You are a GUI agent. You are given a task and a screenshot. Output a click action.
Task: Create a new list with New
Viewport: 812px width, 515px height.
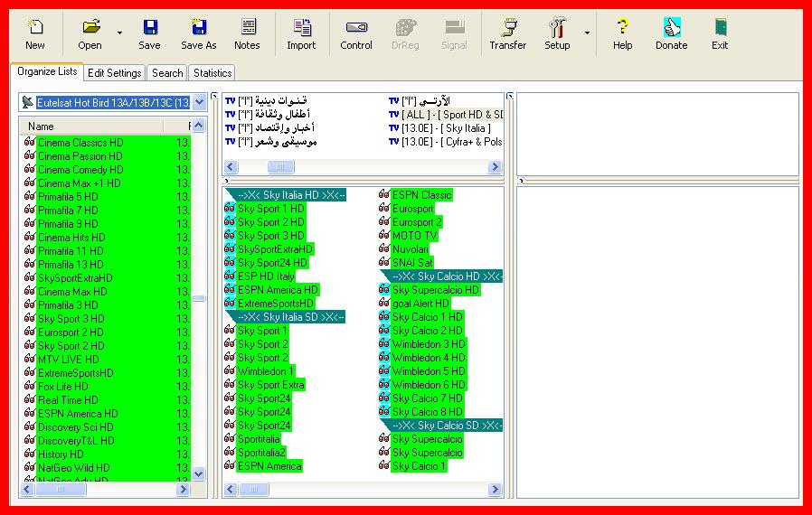(35, 34)
